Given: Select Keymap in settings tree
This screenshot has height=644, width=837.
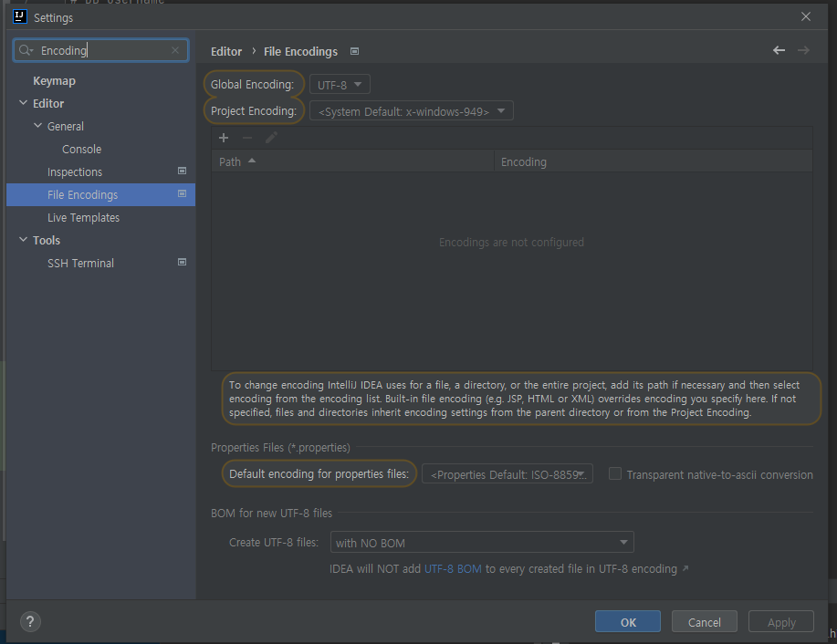Looking at the screenshot, I should coord(54,80).
